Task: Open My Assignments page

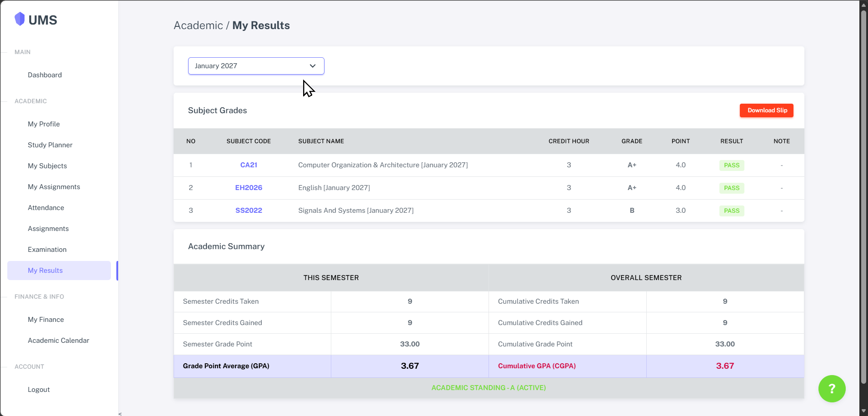Action: click(54, 187)
